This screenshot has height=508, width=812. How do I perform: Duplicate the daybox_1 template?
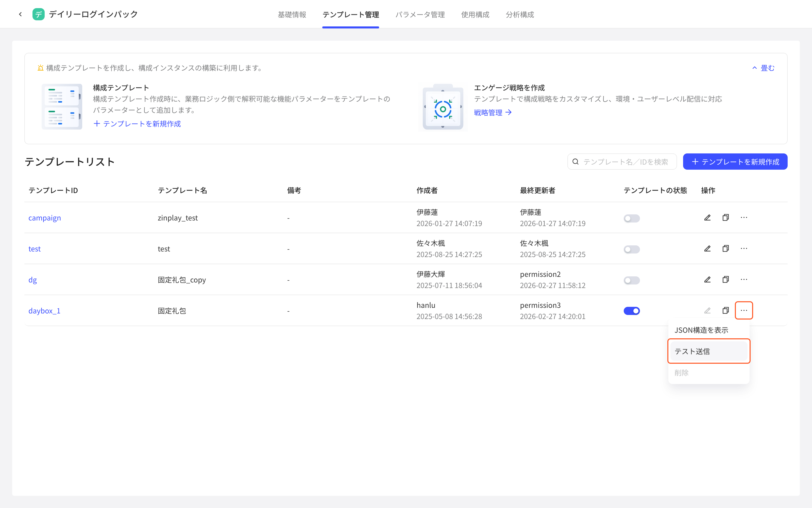pyautogui.click(x=725, y=310)
